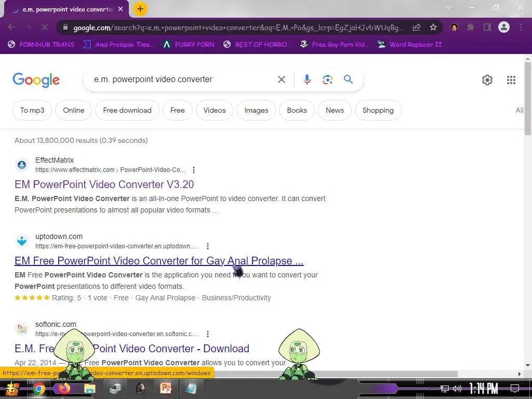Open Google quick settings gear
Viewport: 532px width, 399px height.
(x=487, y=80)
